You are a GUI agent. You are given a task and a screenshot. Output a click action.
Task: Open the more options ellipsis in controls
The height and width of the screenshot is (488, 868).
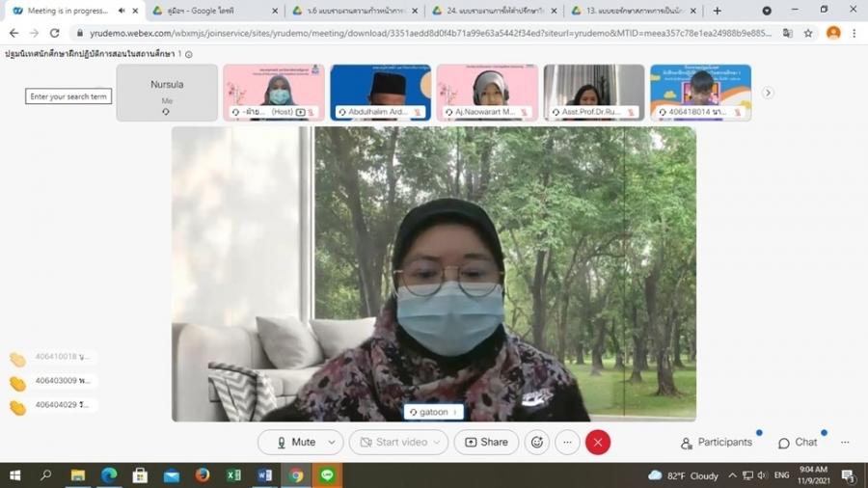[x=567, y=442]
